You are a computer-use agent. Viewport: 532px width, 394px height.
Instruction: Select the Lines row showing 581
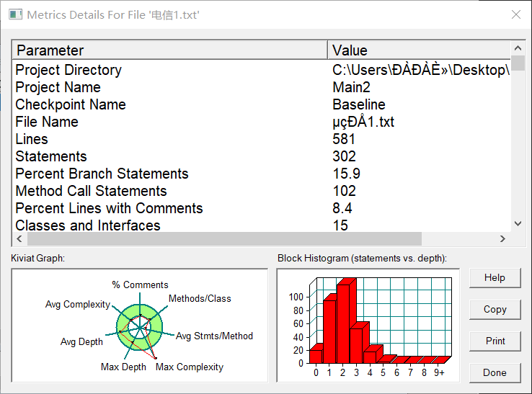click(x=261, y=139)
